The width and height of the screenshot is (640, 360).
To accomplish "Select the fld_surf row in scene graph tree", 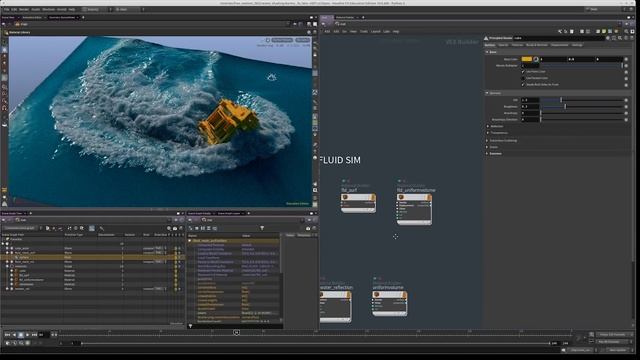I will (92, 275).
